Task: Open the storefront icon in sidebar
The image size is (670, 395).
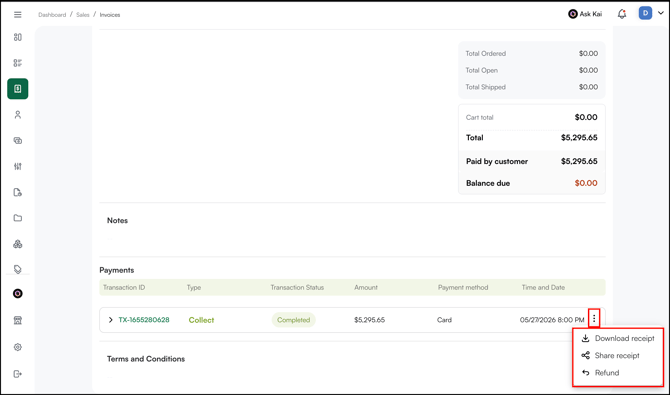Action: (x=18, y=321)
